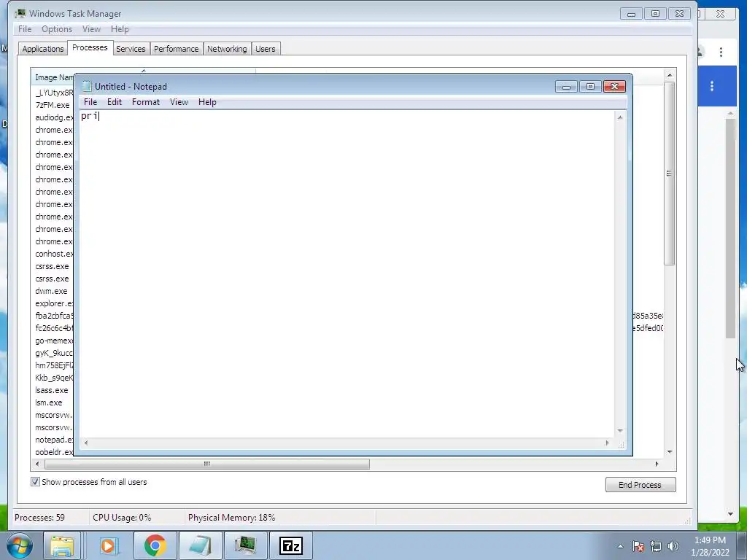Click the Task Manager title bar icon
Image resolution: width=747 pixels, height=560 pixels.
pyautogui.click(x=20, y=13)
